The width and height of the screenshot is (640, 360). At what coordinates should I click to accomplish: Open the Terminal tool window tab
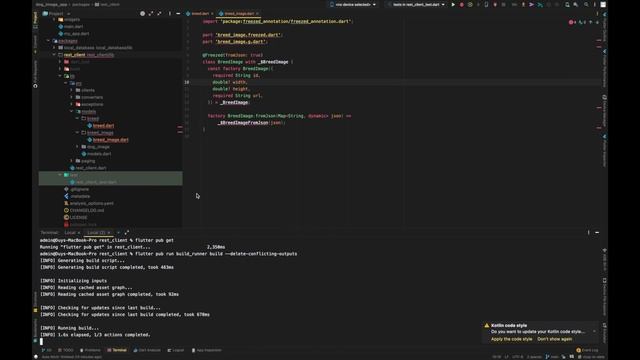tap(117, 350)
